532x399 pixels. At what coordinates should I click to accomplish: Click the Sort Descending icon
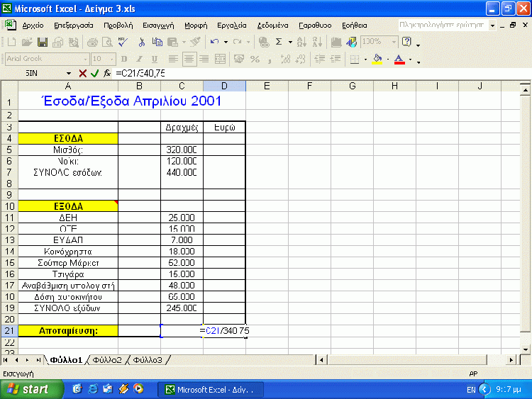(x=317, y=42)
